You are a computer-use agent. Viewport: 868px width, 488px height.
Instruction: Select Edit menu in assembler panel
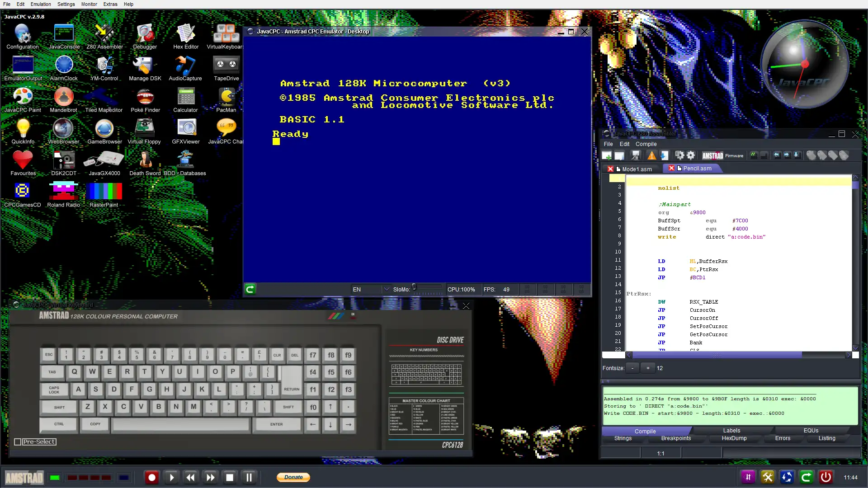point(624,144)
